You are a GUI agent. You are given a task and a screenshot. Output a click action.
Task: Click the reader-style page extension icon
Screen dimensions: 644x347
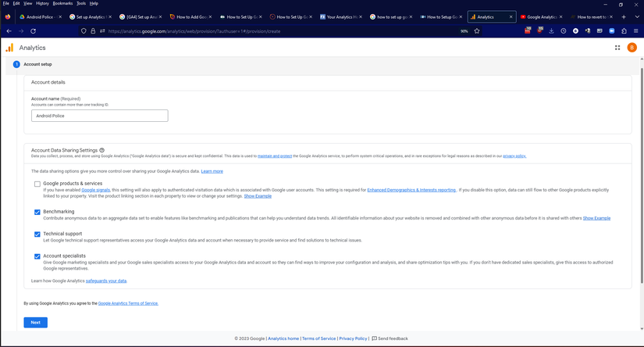pos(600,30)
